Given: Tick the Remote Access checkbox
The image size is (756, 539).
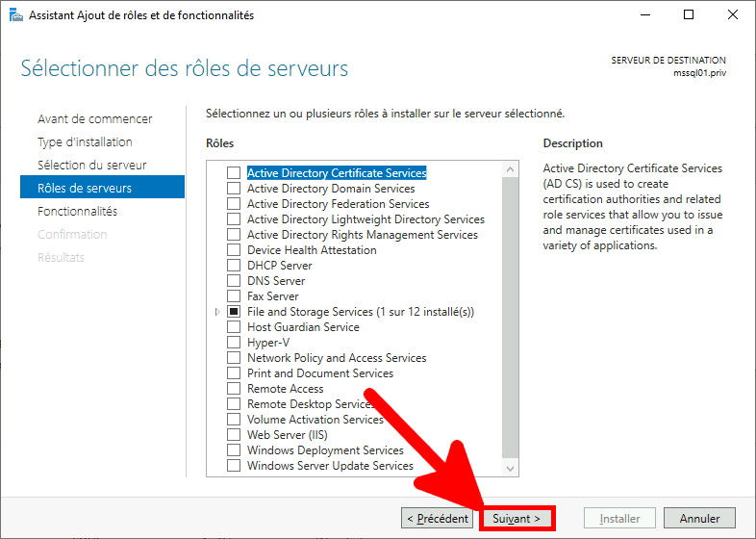Looking at the screenshot, I should [x=234, y=389].
